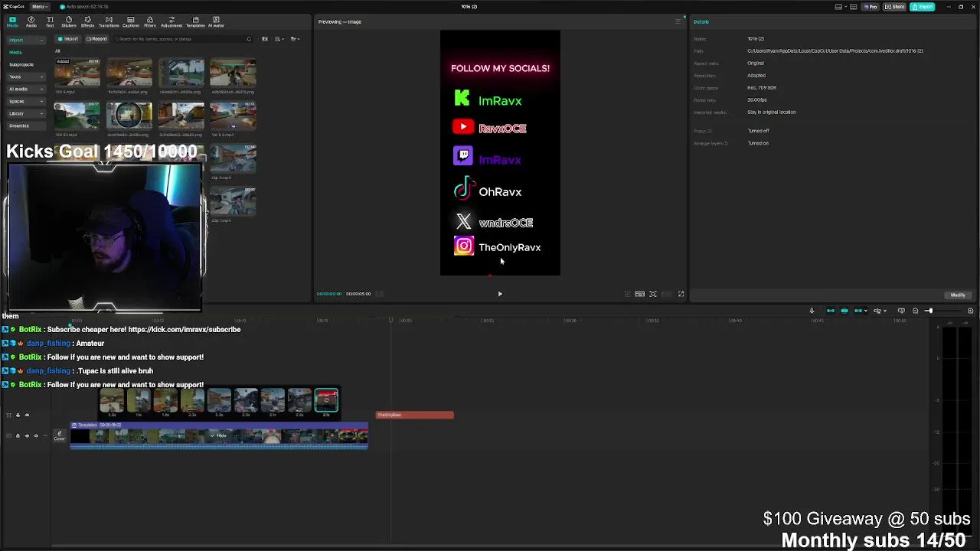Click the preview focus/scan frame icon

pos(653,294)
